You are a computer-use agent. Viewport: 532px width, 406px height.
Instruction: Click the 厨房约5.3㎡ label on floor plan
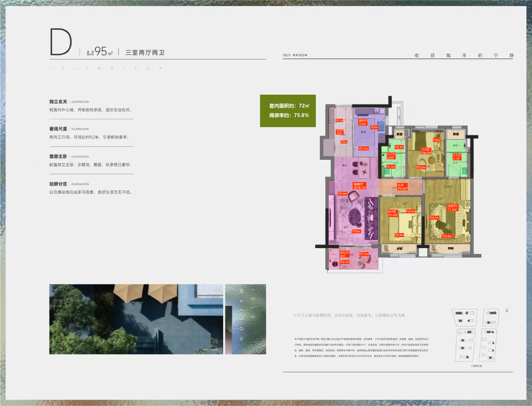[x=363, y=122]
